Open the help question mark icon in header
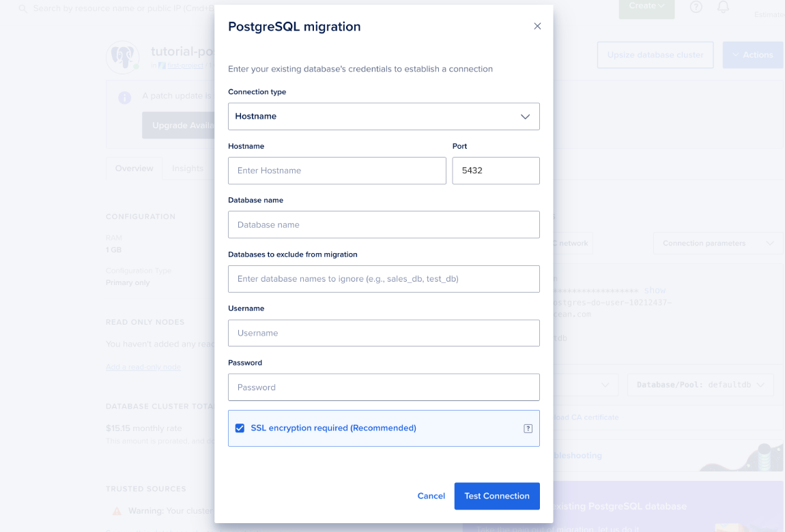 click(x=696, y=7)
